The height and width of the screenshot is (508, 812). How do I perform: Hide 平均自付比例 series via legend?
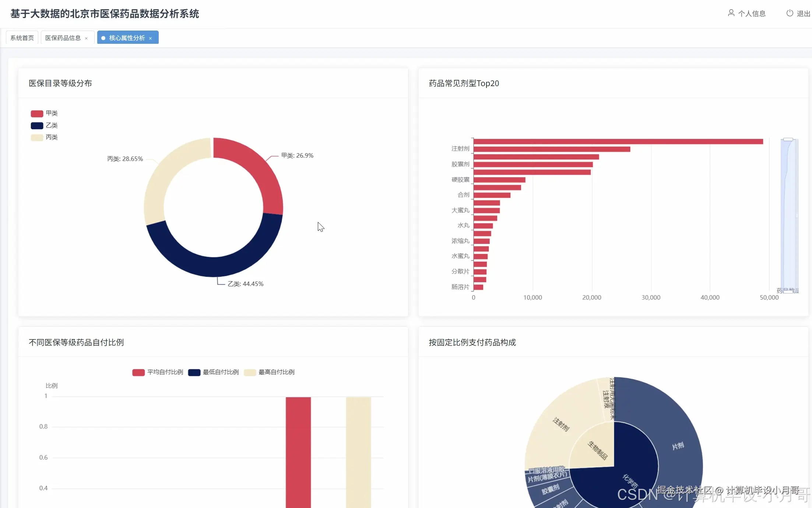(x=138, y=372)
